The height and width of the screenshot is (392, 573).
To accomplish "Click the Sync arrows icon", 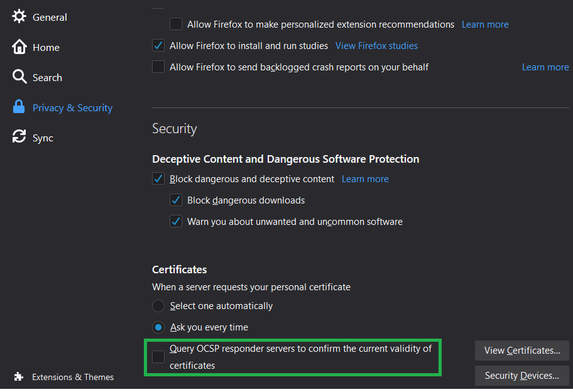I will pyautogui.click(x=19, y=138).
